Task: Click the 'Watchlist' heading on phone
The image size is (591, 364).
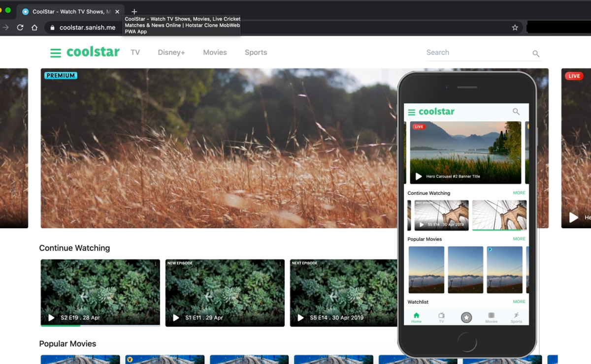Action: coord(418,302)
